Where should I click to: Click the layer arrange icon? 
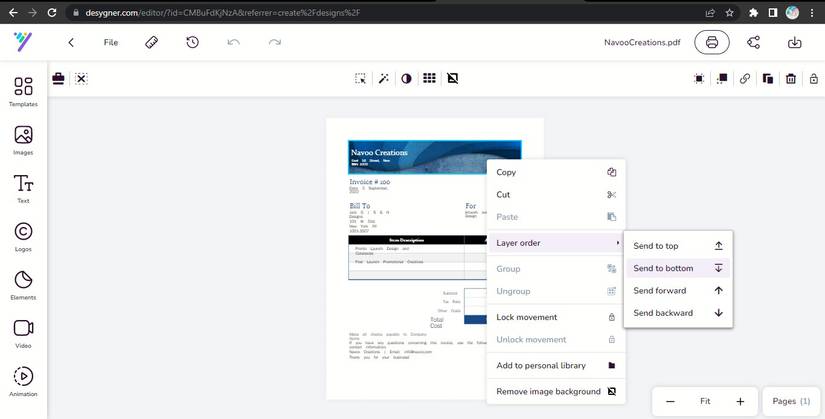pos(722,79)
